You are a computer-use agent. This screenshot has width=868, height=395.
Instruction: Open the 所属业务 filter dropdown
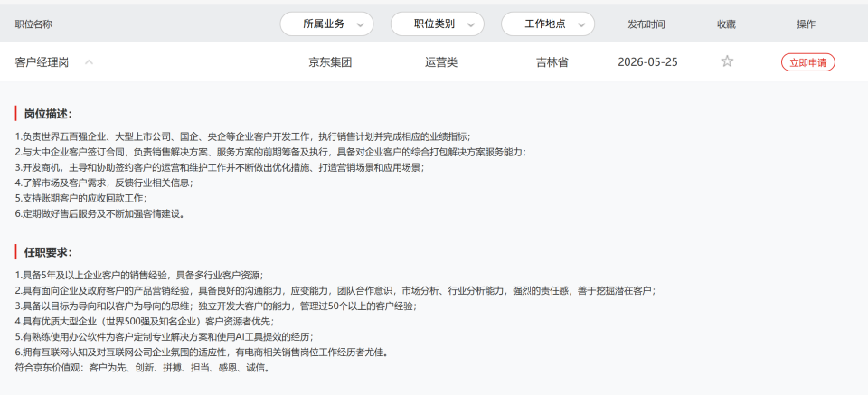326,24
